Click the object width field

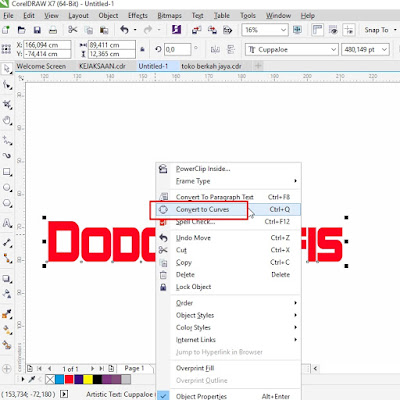(111, 45)
